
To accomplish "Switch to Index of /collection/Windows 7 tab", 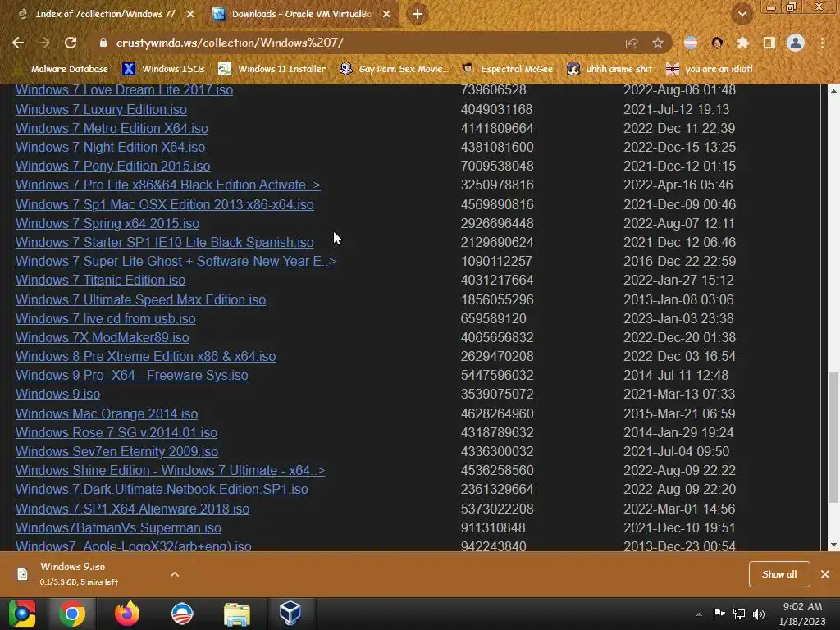I will [105, 14].
